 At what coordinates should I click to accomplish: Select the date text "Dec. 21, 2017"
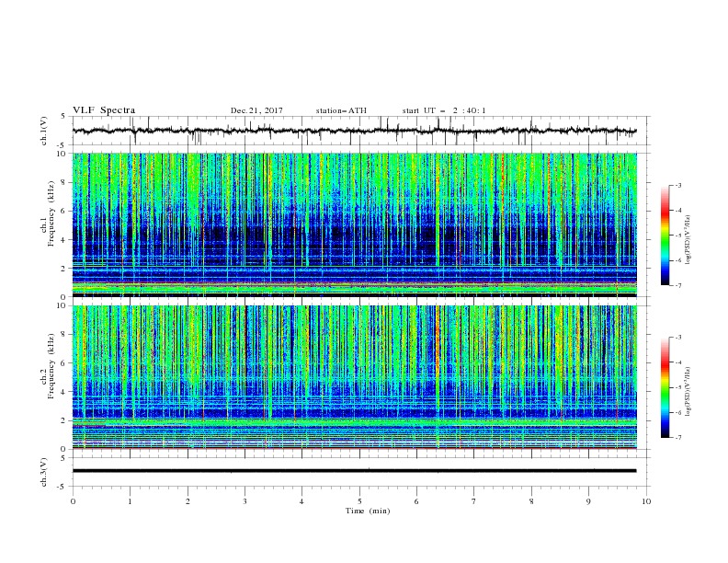pos(256,110)
